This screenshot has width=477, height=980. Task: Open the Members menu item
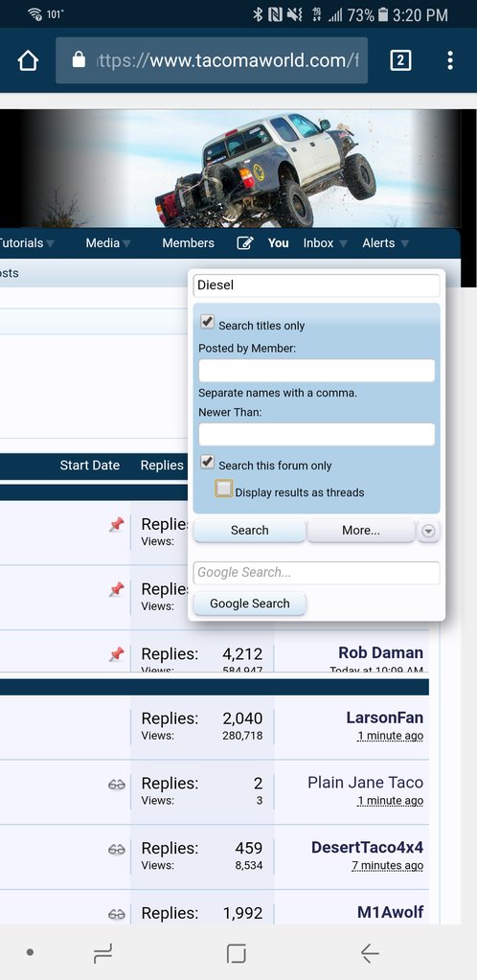pos(188,243)
